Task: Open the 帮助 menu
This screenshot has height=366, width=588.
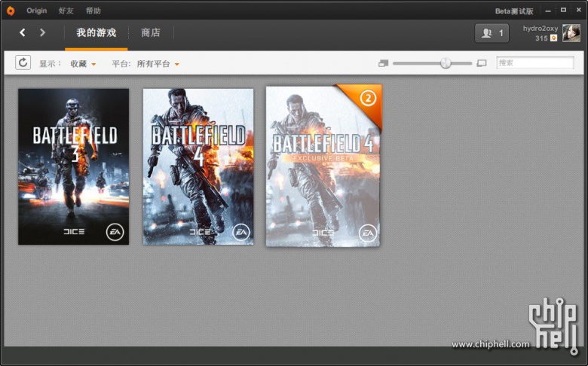Action: tap(93, 11)
